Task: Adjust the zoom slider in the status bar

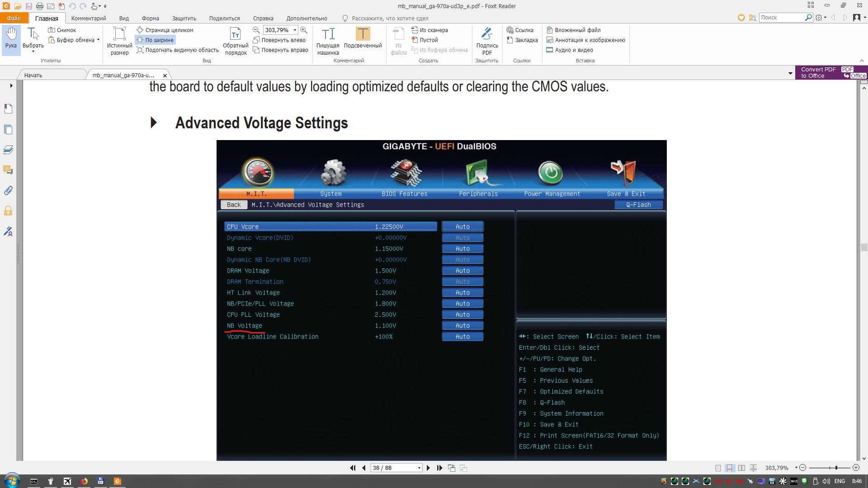Action: 836,468
